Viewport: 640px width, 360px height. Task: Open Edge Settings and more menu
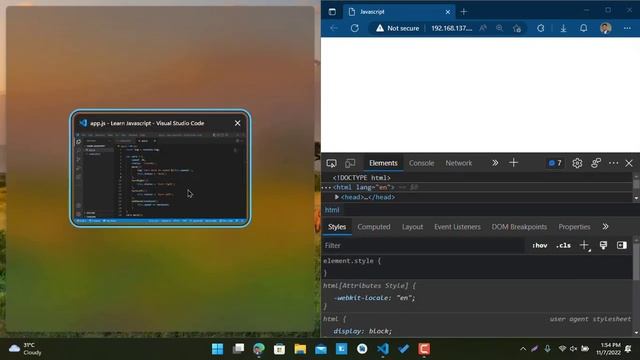627,28
